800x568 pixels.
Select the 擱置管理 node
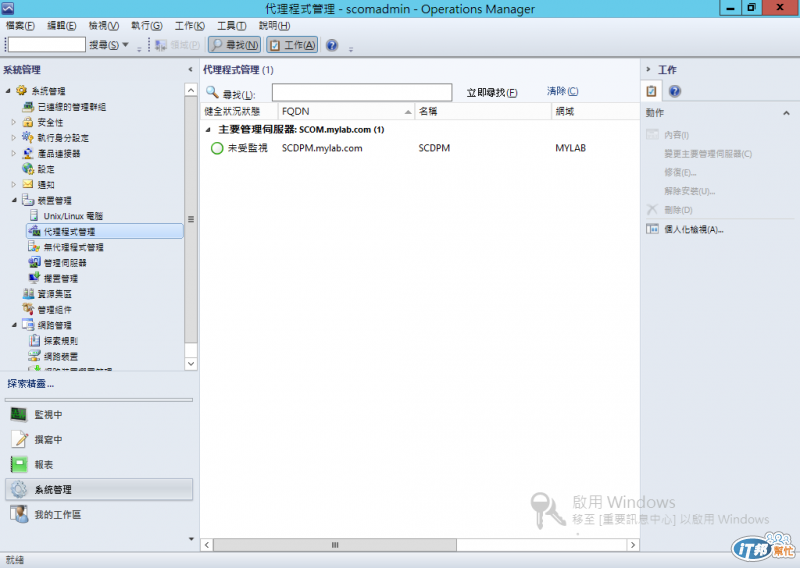click(61, 278)
